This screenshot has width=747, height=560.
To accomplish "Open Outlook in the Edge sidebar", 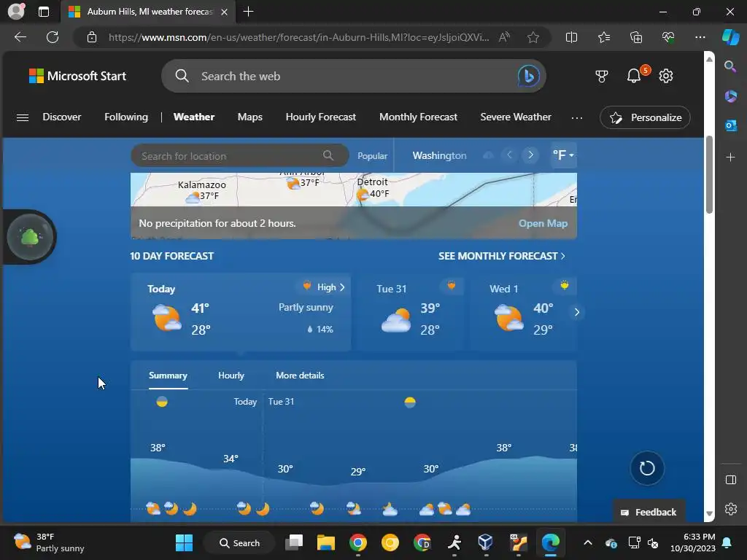I will pos(730,125).
